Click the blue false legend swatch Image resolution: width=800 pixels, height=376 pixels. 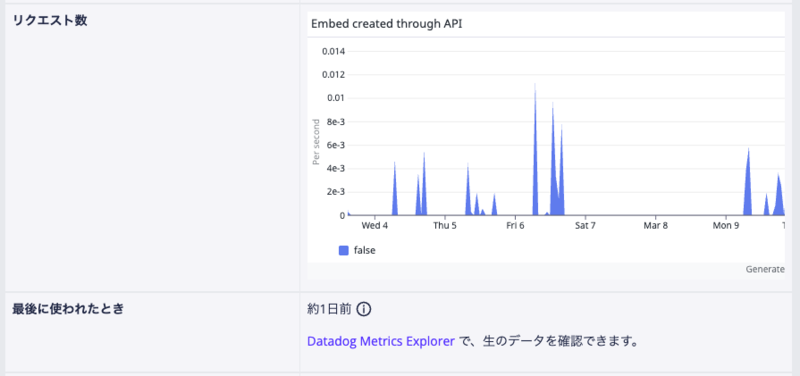pos(344,250)
